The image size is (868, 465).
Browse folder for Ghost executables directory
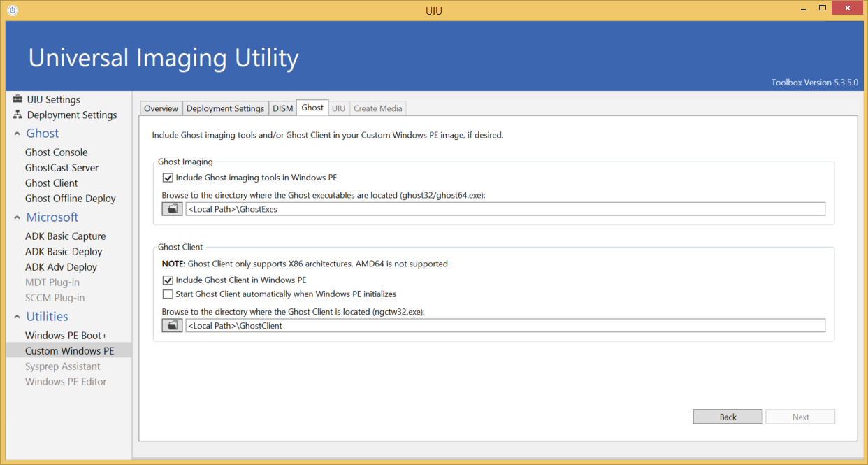point(172,208)
